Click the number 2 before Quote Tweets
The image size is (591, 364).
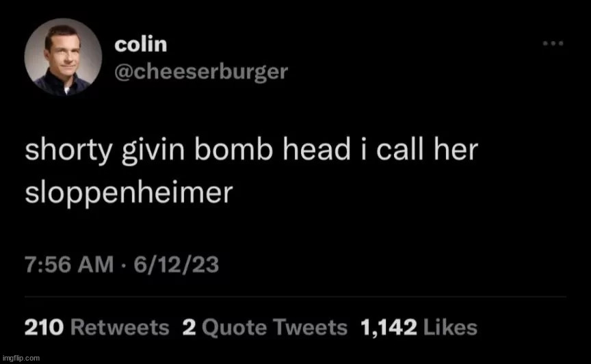click(x=189, y=328)
